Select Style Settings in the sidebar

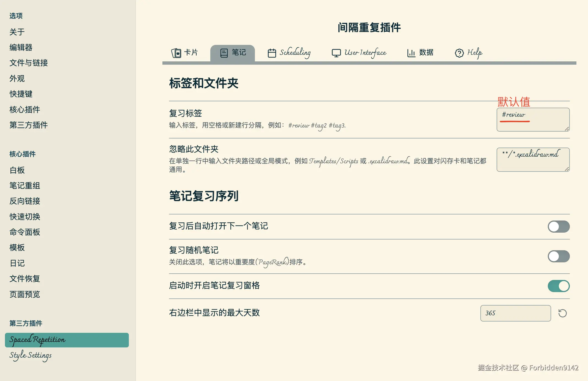(30, 356)
